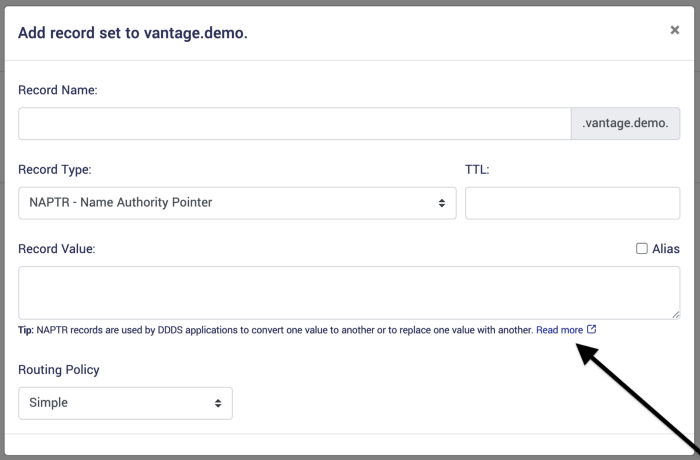700x460 pixels.
Task: Click inside the Record Value text area
Action: point(349,293)
